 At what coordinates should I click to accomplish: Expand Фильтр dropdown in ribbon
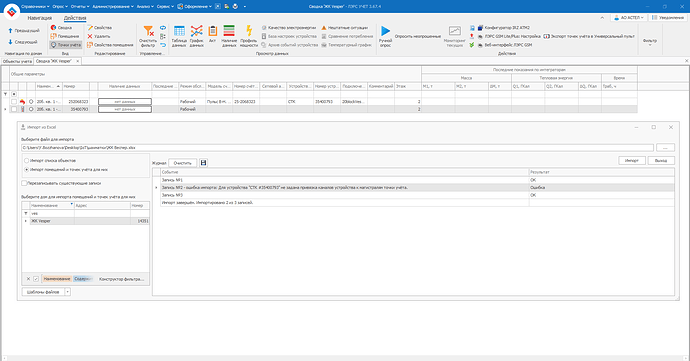[650, 41]
